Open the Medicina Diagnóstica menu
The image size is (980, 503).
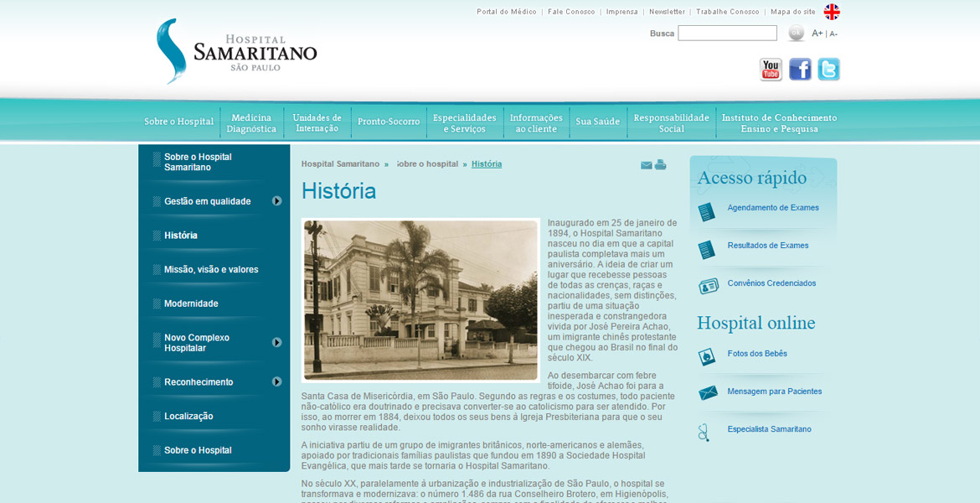tap(251, 122)
